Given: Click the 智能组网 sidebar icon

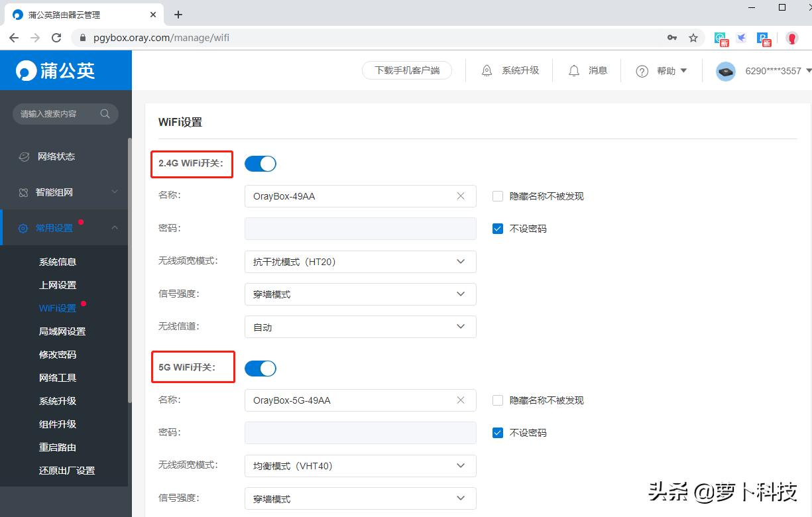Looking at the screenshot, I should click(24, 192).
